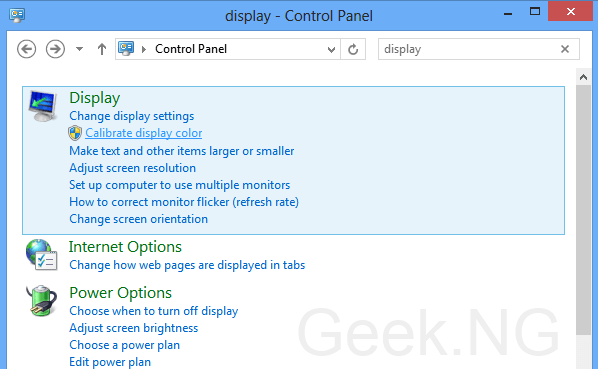Go back with the left arrow button

click(27, 49)
